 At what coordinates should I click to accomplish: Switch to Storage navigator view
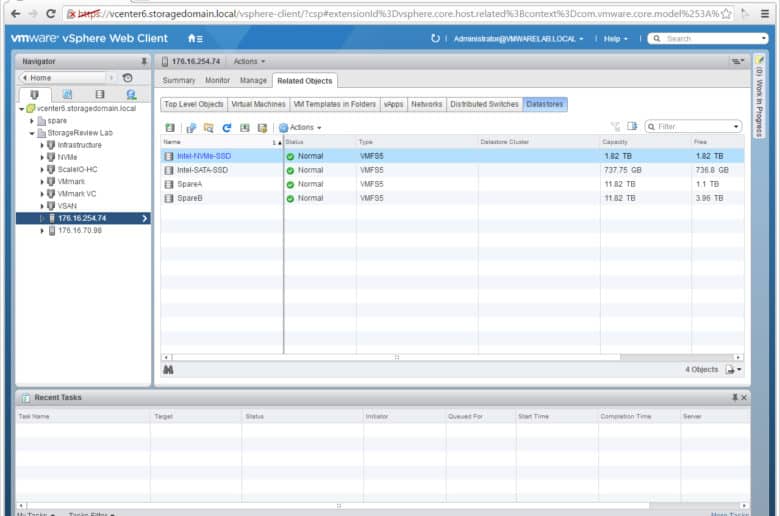pos(100,94)
